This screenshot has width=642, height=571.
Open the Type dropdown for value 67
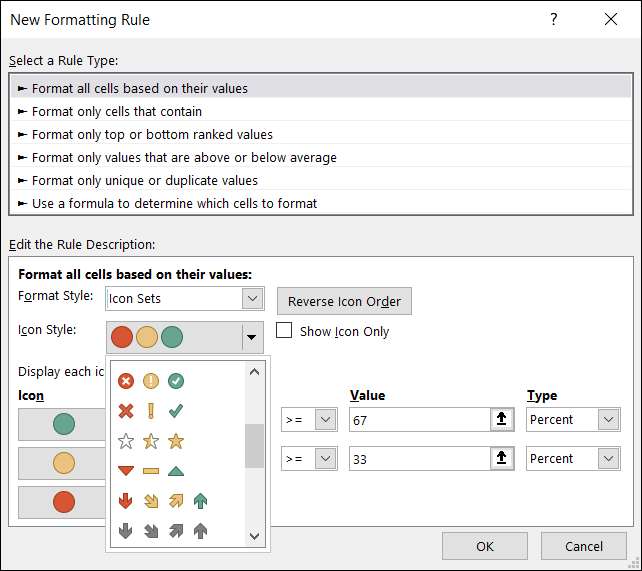[x=609, y=420]
